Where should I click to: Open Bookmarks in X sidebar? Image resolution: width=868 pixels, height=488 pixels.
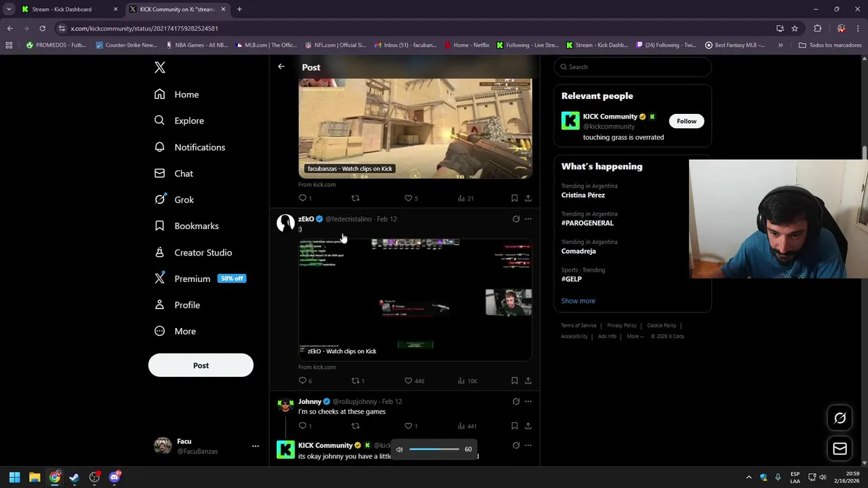pyautogui.click(x=186, y=226)
